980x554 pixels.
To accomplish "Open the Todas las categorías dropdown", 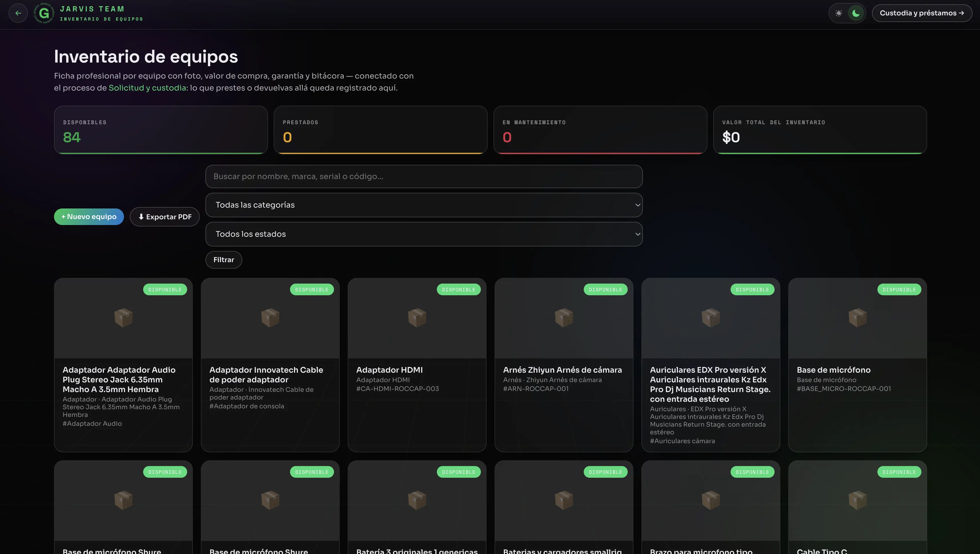I will [x=424, y=205].
